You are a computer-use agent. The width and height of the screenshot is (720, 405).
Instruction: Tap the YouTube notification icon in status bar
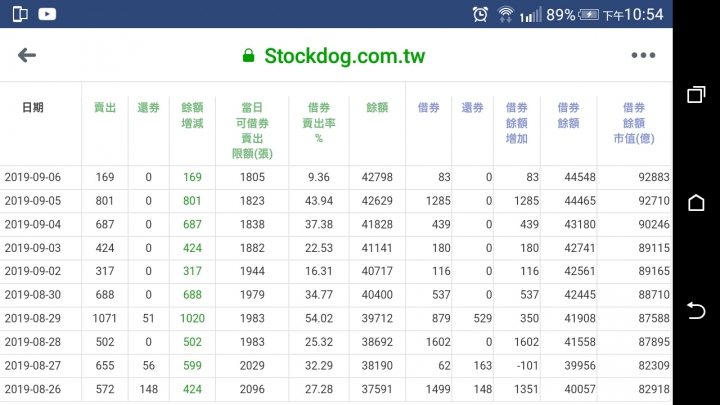pyautogui.click(x=47, y=14)
